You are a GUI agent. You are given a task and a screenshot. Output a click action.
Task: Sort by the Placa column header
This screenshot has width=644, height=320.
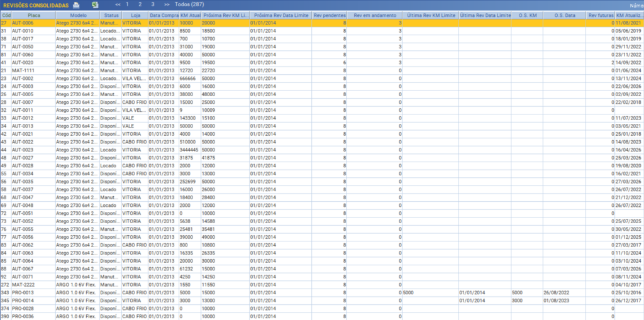33,15
